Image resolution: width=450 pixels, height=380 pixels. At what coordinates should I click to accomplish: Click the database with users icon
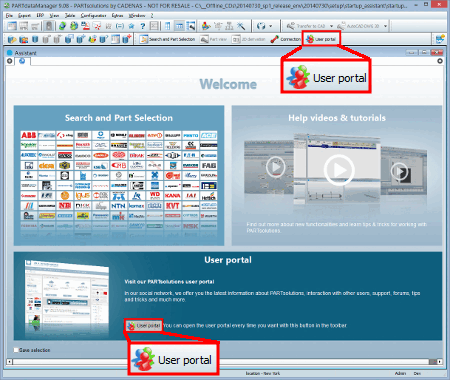tap(23, 39)
